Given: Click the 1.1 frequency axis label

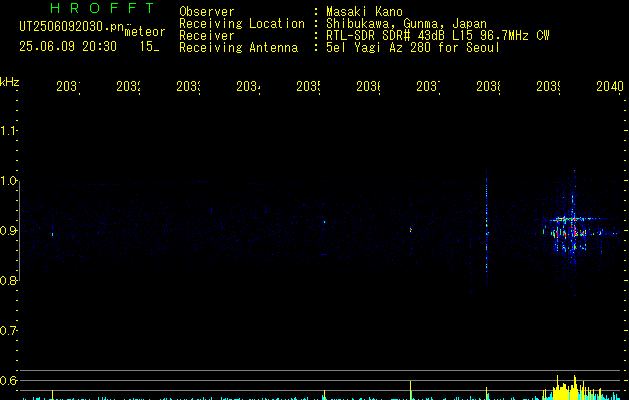Looking at the screenshot, I should [x=8, y=131].
